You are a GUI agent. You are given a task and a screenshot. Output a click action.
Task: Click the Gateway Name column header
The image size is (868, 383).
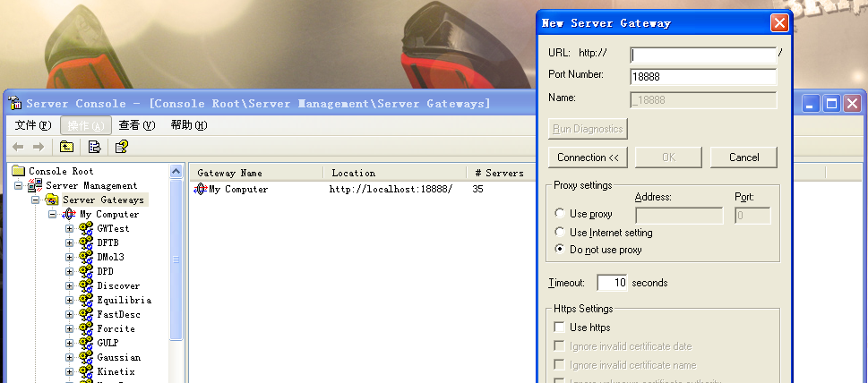(256, 173)
